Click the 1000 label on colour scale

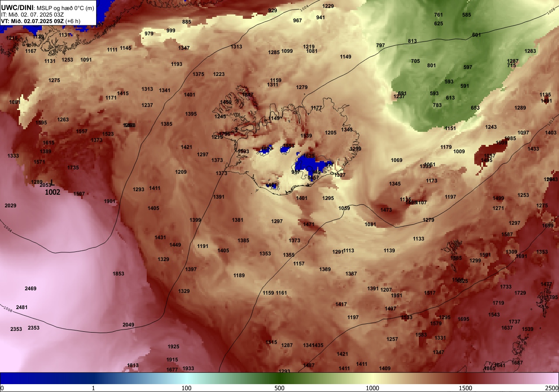tap(372, 388)
